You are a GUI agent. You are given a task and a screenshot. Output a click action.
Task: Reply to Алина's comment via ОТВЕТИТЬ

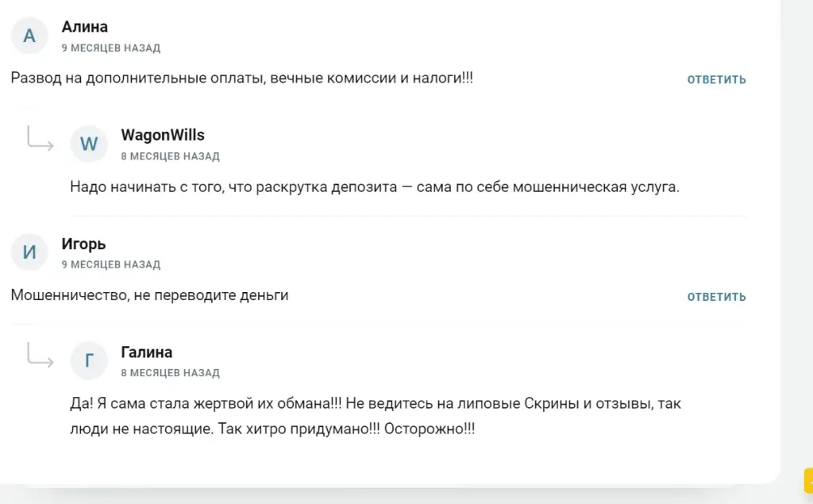717,80
